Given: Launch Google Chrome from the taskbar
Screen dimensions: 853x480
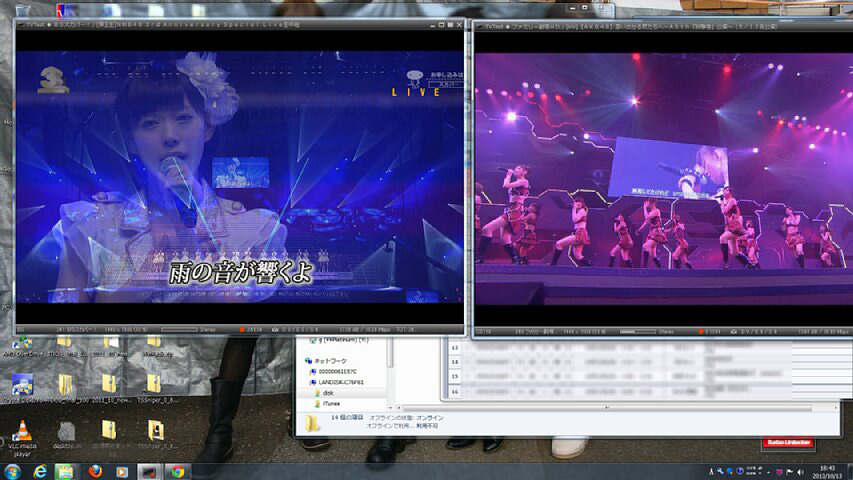Looking at the screenshot, I should click(x=177, y=471).
